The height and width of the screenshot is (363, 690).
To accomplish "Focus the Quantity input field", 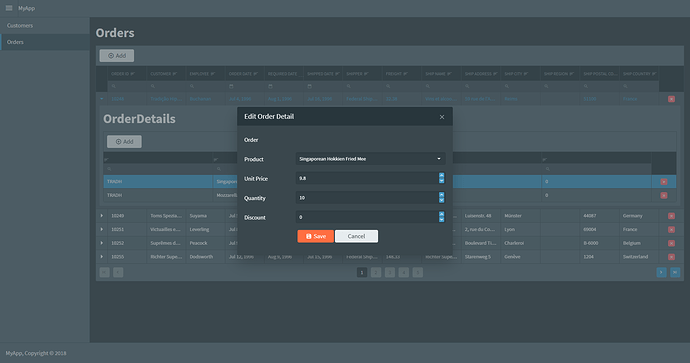I will pos(367,198).
